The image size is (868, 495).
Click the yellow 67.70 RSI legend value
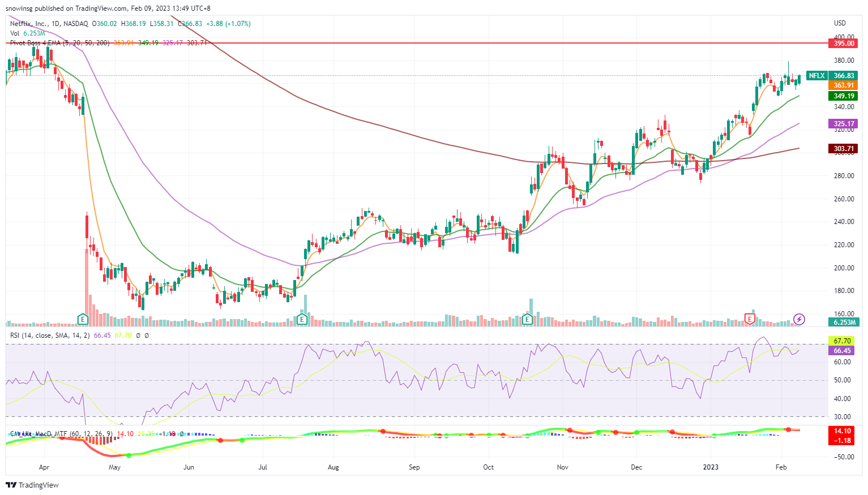click(x=123, y=335)
